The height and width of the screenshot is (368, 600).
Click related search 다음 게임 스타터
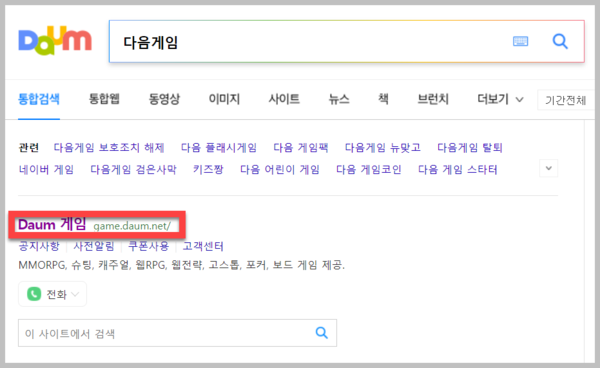click(x=458, y=169)
